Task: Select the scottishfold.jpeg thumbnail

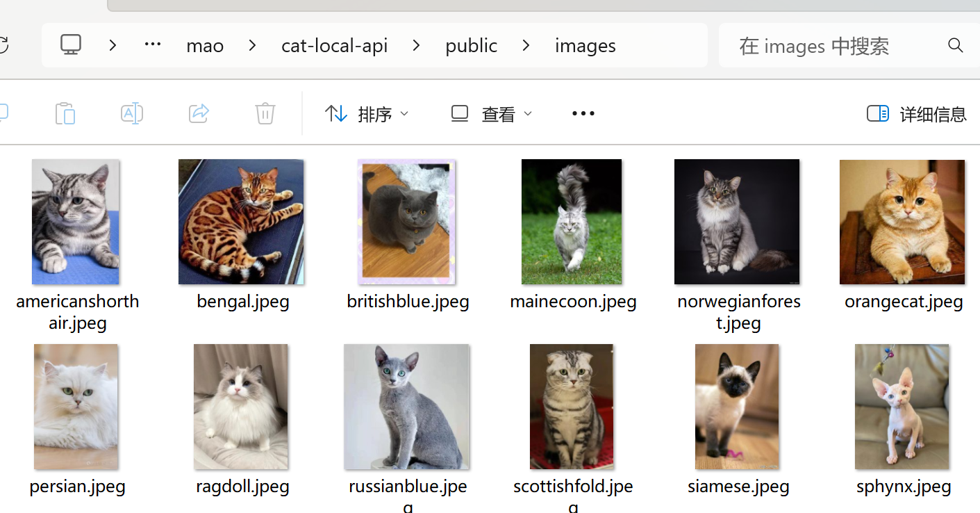Action: coord(572,407)
